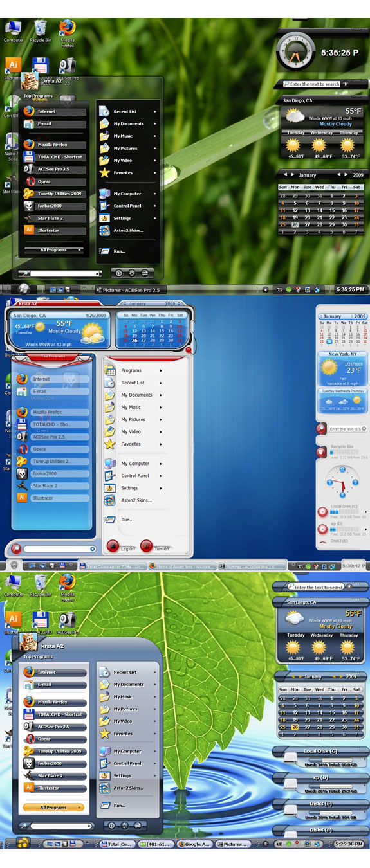Switch to Total Commander on the blue taskbar
The image size is (370, 868).
point(112,566)
